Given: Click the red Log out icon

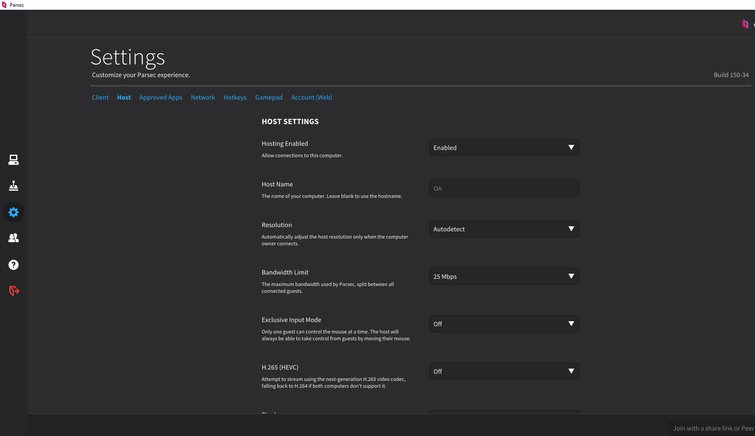Looking at the screenshot, I should [14, 291].
